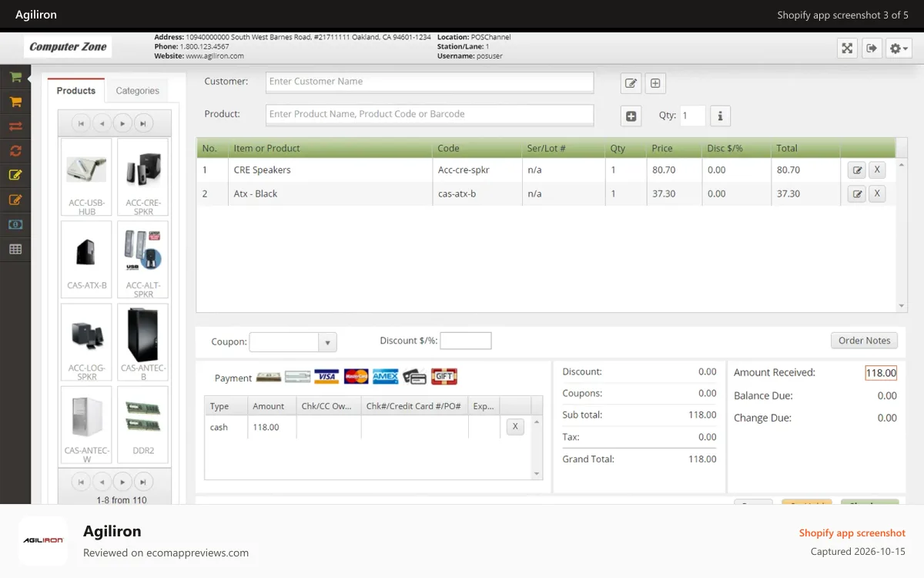Click the Order Notes button
The height and width of the screenshot is (578, 924).
pos(864,341)
